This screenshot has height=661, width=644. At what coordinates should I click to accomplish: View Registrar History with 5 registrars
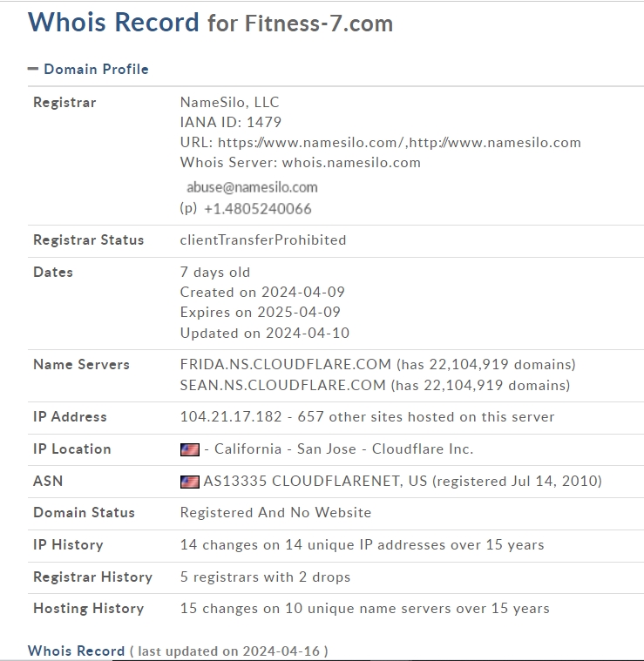pyautogui.click(x=265, y=577)
